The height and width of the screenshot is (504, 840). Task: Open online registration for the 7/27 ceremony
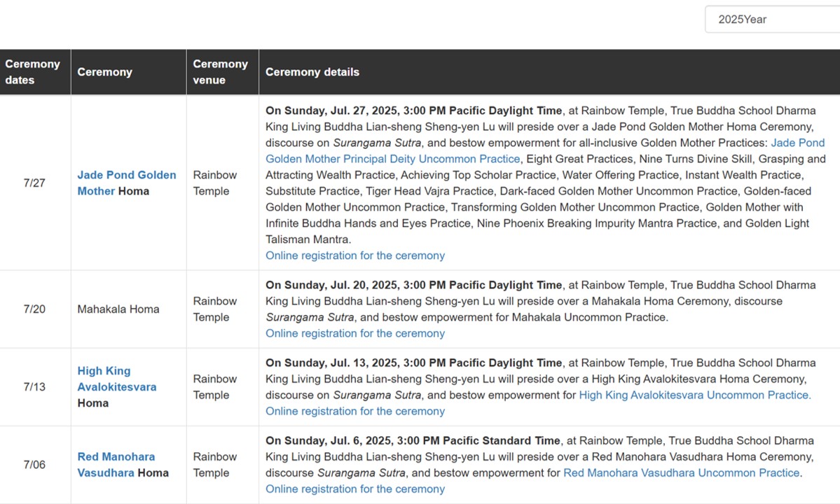355,255
